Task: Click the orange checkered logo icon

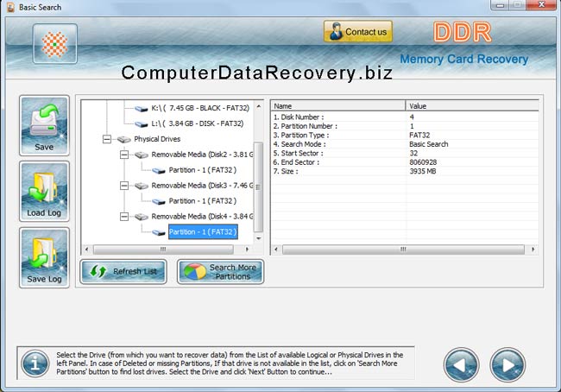Action: [54, 44]
